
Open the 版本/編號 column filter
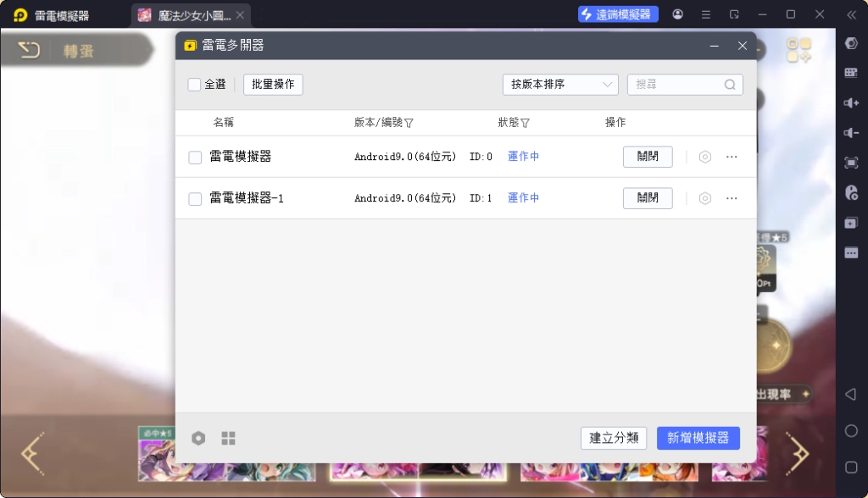click(x=409, y=123)
